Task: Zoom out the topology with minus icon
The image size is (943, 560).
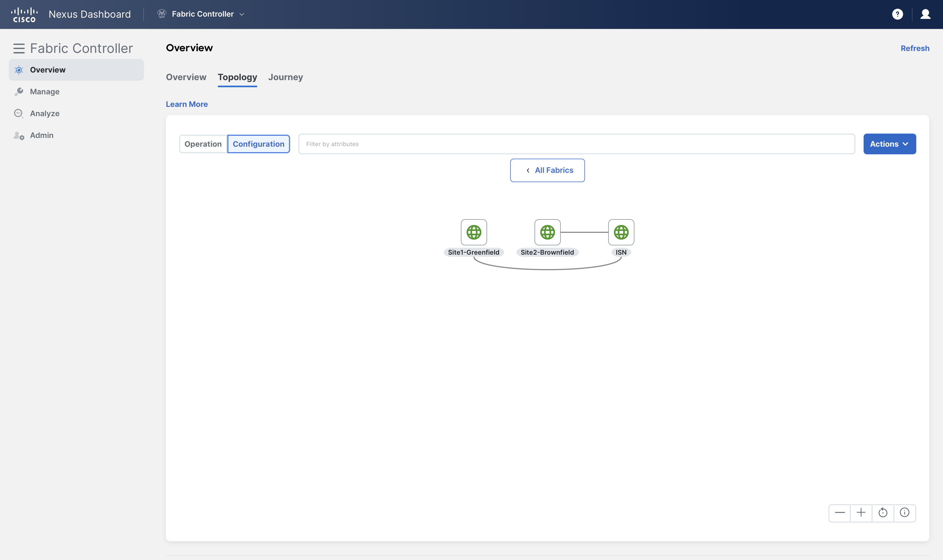Action: [x=840, y=513]
